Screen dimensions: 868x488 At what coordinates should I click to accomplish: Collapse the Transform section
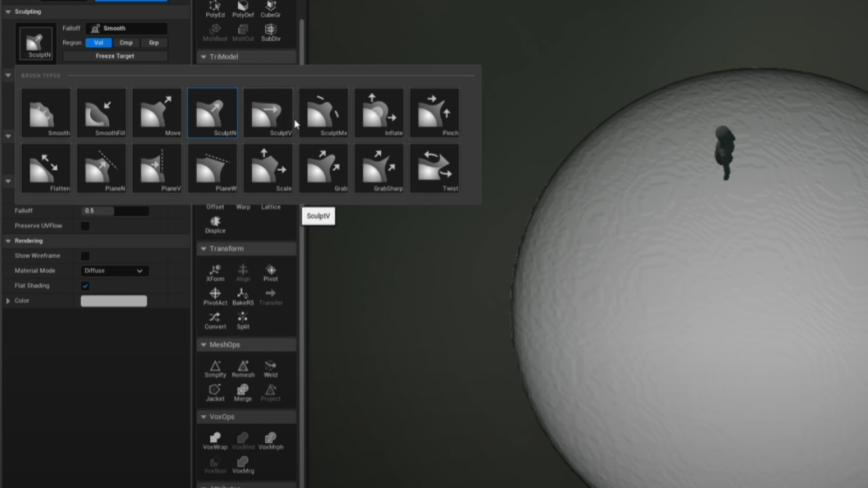click(x=203, y=249)
